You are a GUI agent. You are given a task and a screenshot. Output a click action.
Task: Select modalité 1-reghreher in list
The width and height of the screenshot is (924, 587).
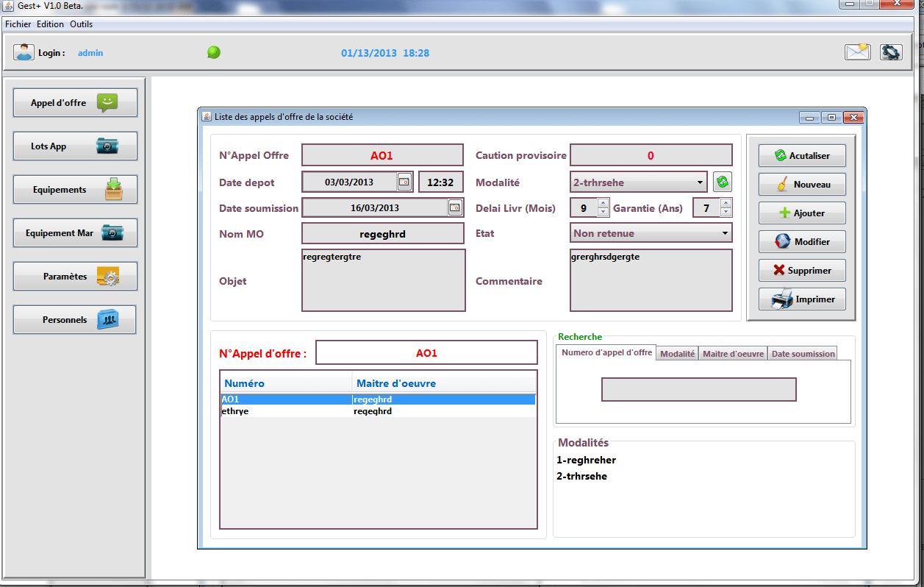click(587, 460)
